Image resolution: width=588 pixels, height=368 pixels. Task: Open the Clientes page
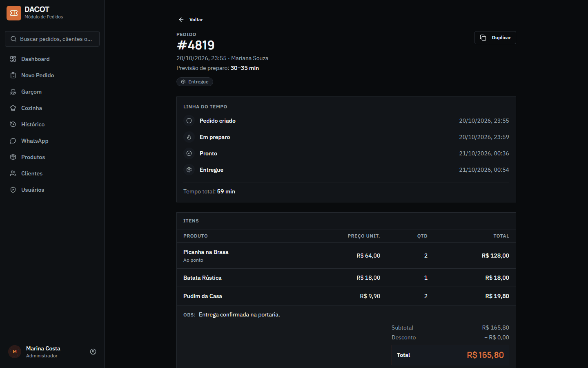[x=52, y=173]
